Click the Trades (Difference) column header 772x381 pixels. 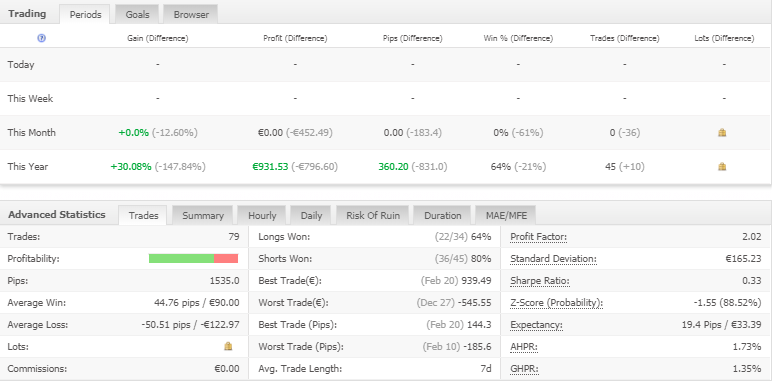click(x=624, y=38)
